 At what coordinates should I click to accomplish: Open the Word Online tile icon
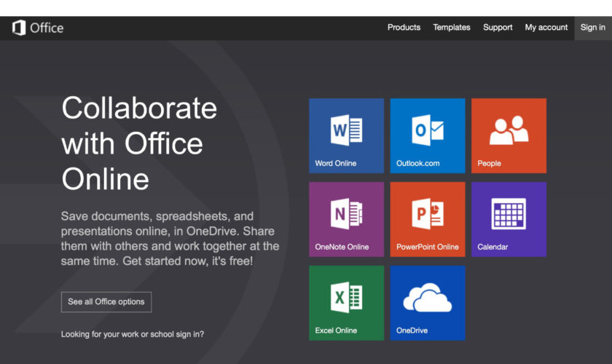tap(346, 130)
